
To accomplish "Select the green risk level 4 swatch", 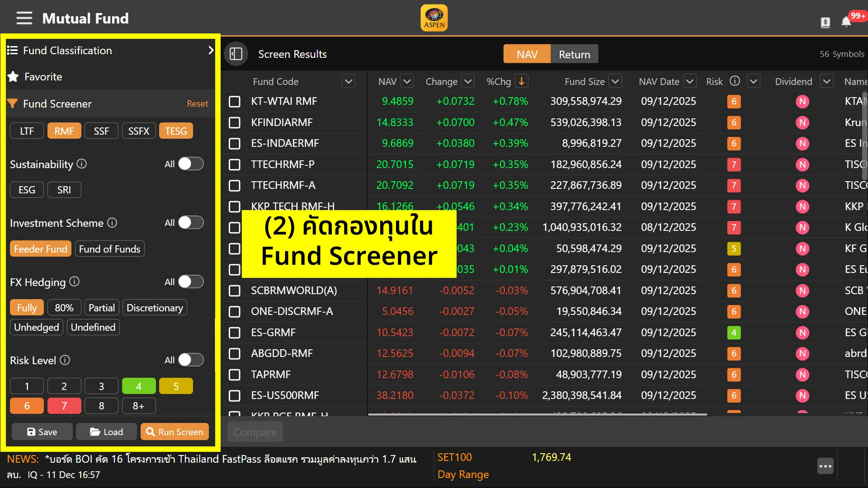I will (139, 386).
